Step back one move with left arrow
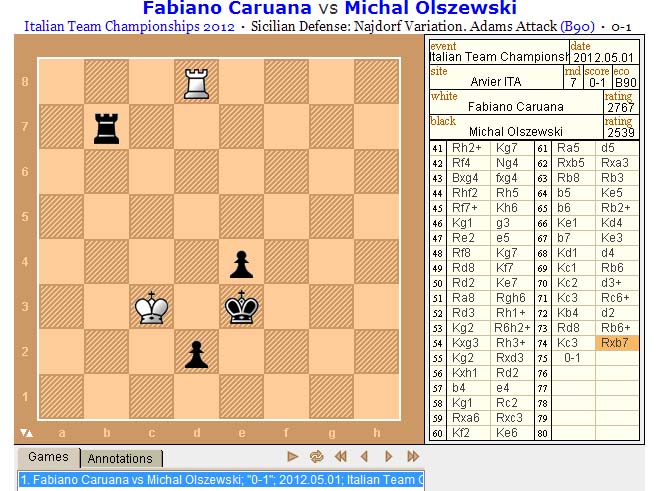The height and width of the screenshot is (491, 659). coord(363,456)
